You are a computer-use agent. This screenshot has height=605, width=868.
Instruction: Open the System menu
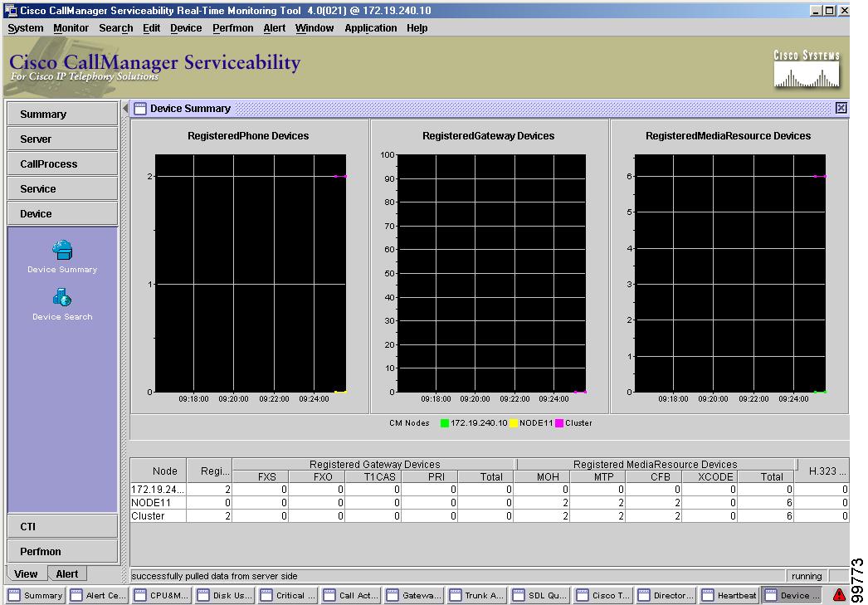coord(26,28)
